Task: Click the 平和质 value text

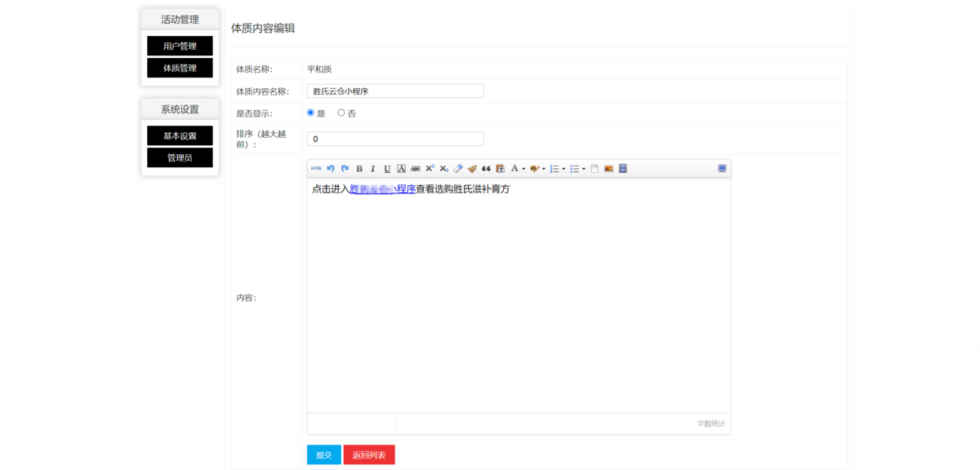Action: (319, 69)
